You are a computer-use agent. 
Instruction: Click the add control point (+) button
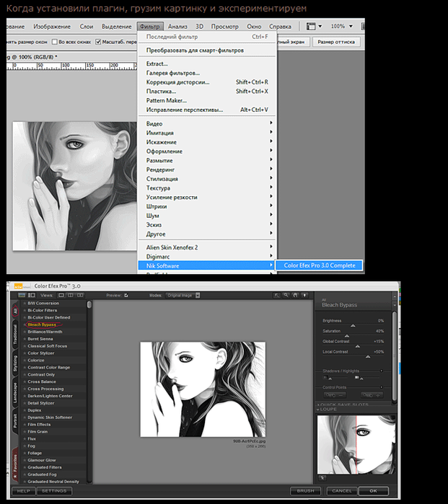[372, 395]
